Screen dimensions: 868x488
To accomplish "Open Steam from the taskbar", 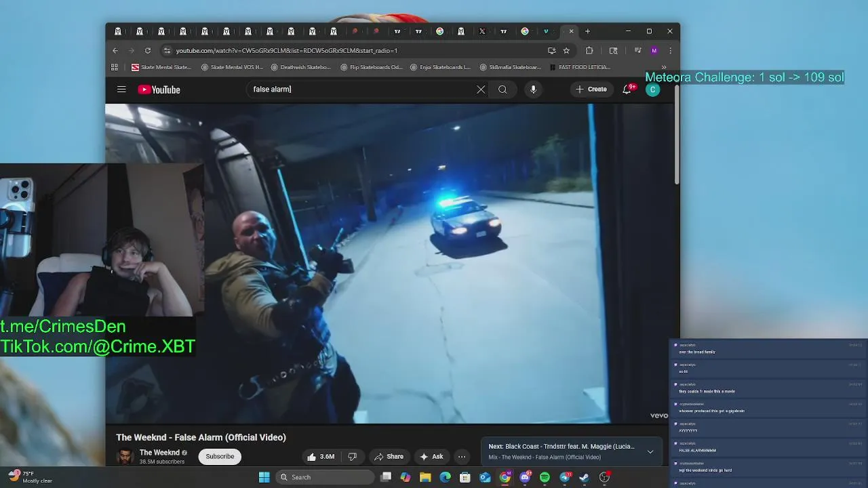I will tap(584, 477).
